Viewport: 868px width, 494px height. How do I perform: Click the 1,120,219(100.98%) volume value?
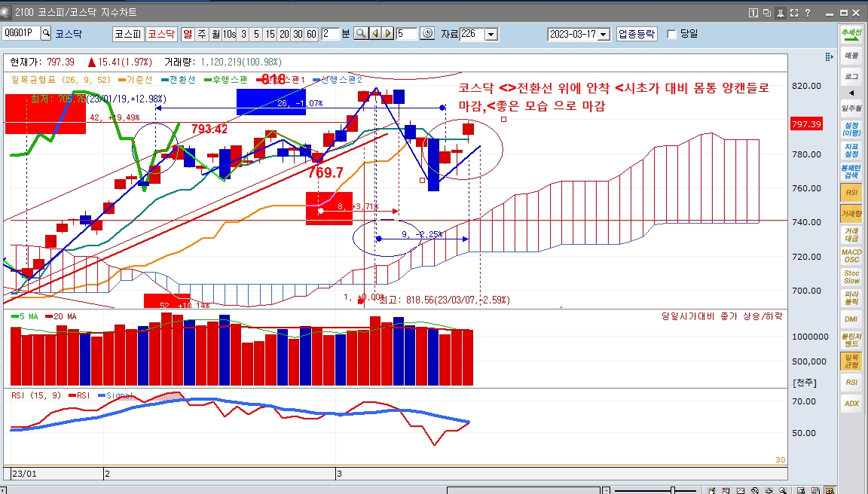point(241,62)
